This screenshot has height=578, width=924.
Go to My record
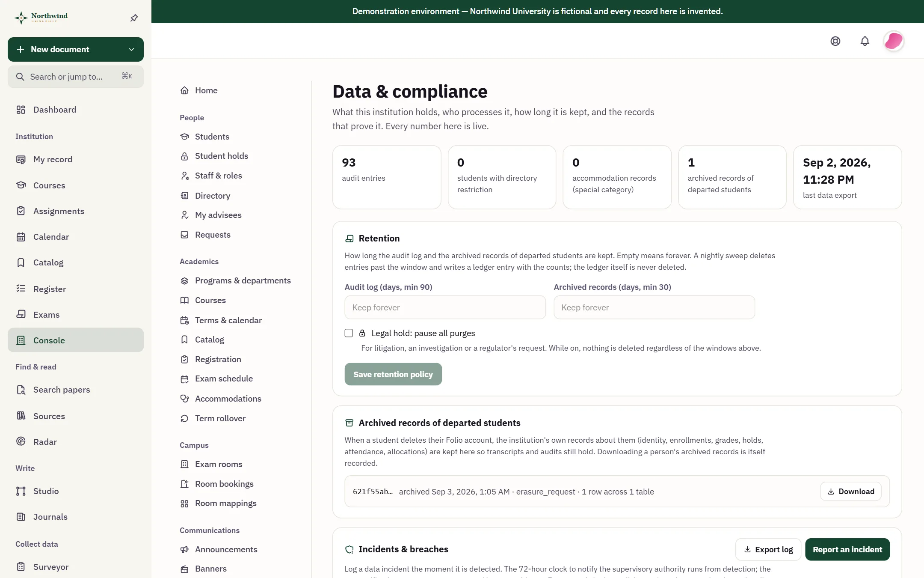coord(76,159)
